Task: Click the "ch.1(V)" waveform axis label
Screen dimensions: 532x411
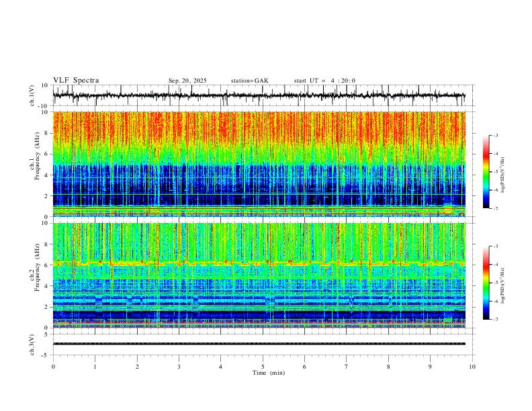Action: point(32,95)
